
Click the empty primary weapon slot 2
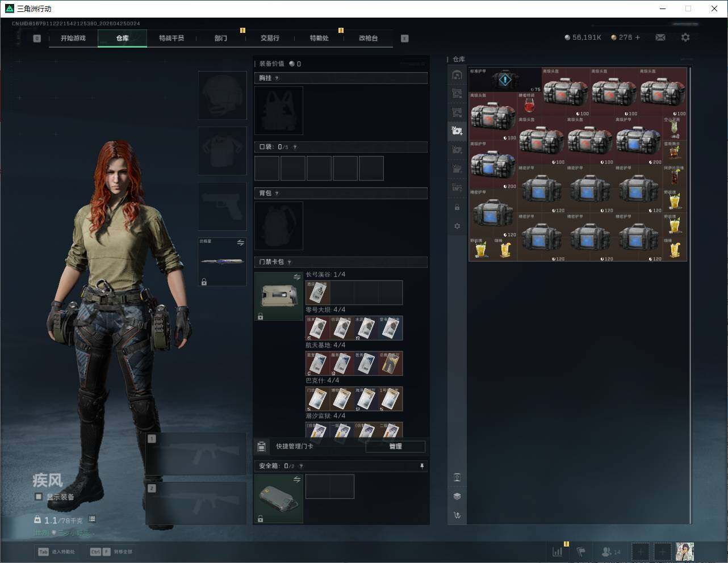coord(196,504)
